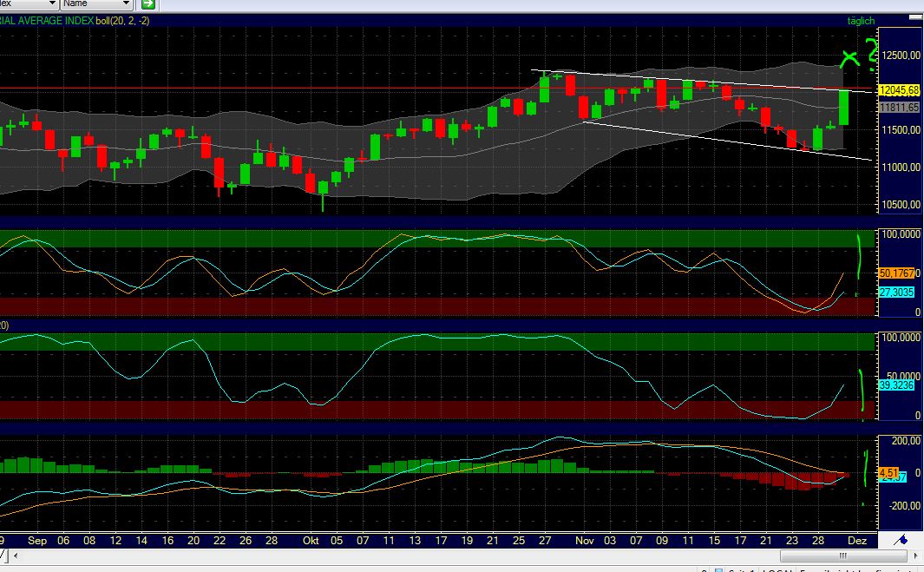Open the dropdown left of Name
This screenshot has width=924, height=572.
coord(29,4)
